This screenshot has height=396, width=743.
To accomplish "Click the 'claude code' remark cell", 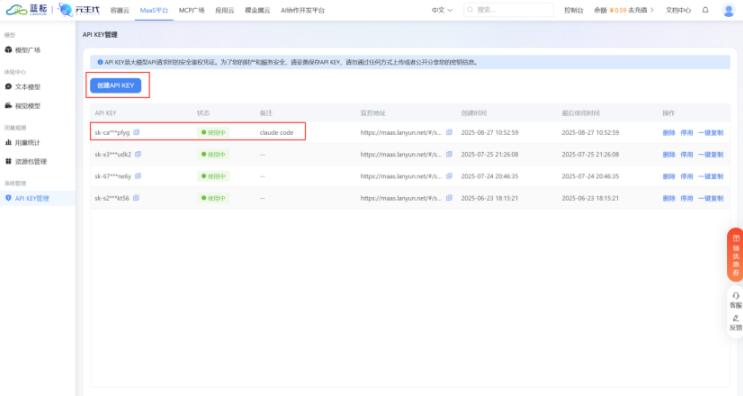I will point(277,133).
